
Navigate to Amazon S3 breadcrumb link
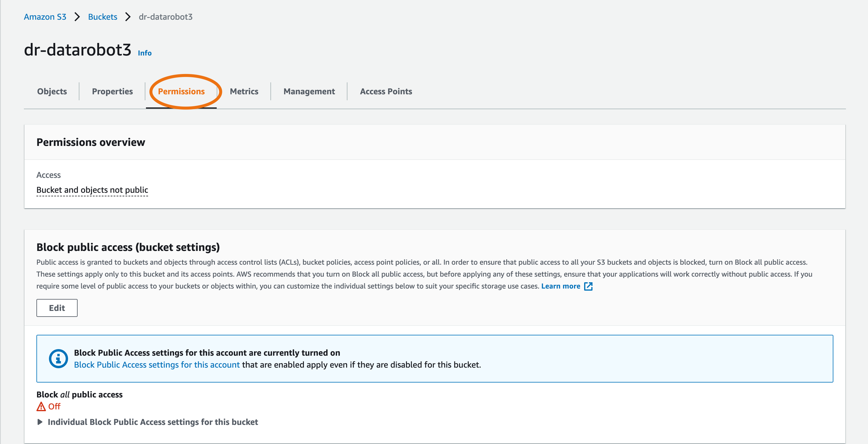45,17
